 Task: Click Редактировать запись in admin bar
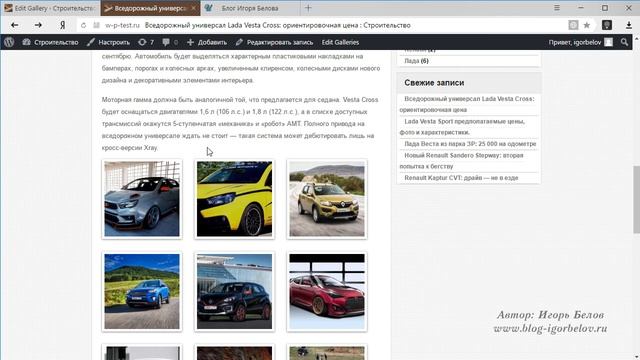(x=274, y=42)
